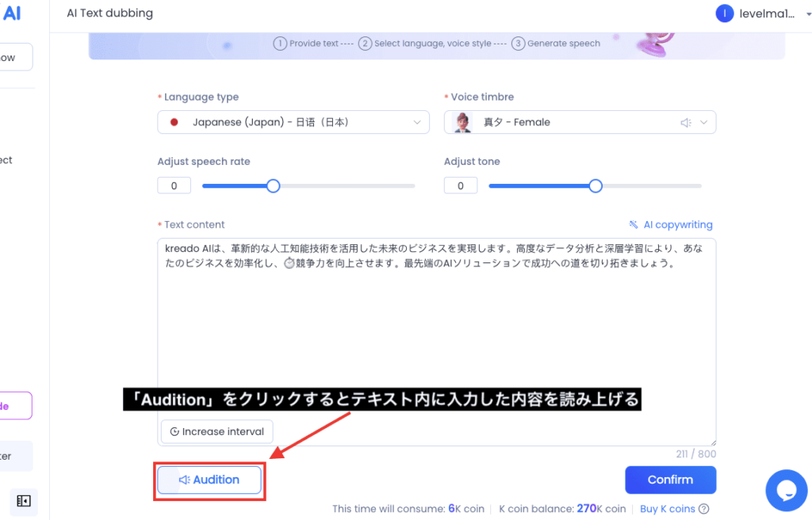Viewport: 812px width, 520px height.
Task: Click the 'AI Text dubbing' page title
Action: coord(109,13)
